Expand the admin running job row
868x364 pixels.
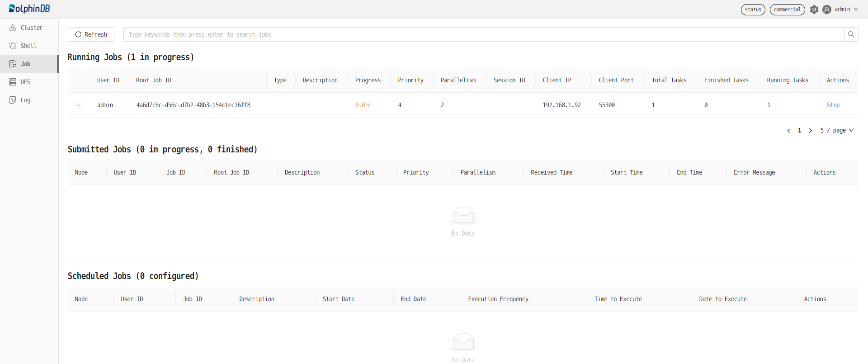(x=79, y=105)
